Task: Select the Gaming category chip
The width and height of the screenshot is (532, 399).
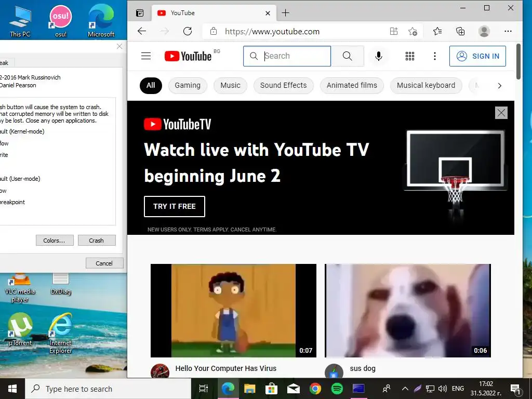Action: pos(188,86)
